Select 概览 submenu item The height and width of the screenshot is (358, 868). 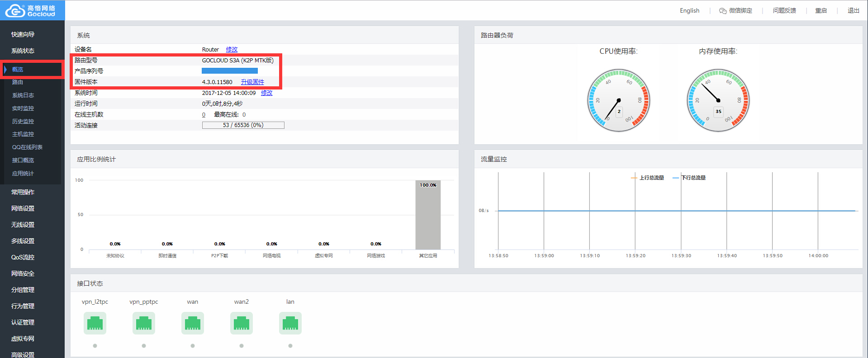(x=18, y=69)
